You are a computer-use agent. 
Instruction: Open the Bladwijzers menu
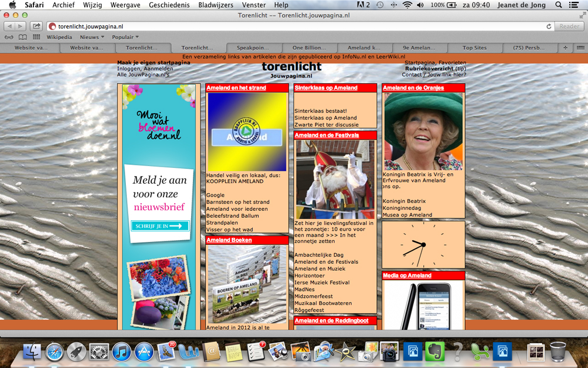(x=216, y=5)
